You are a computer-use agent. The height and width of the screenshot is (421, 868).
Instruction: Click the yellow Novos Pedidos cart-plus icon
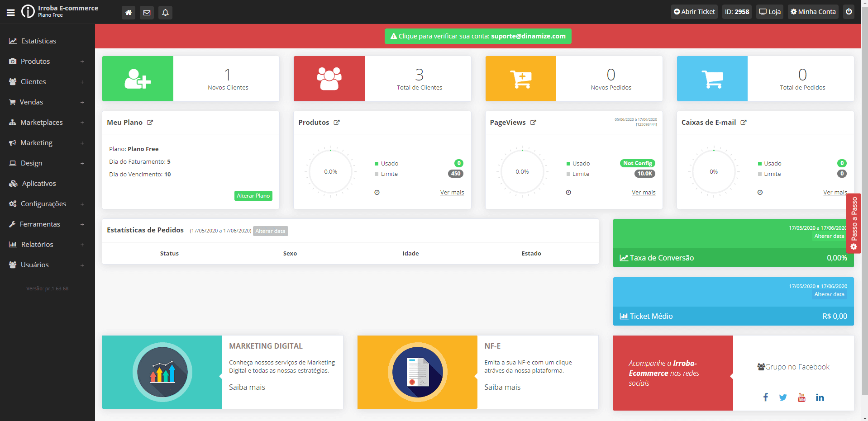[x=521, y=79]
